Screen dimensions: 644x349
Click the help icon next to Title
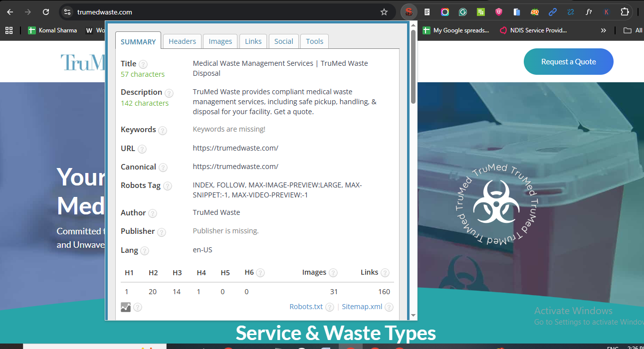[x=143, y=64]
